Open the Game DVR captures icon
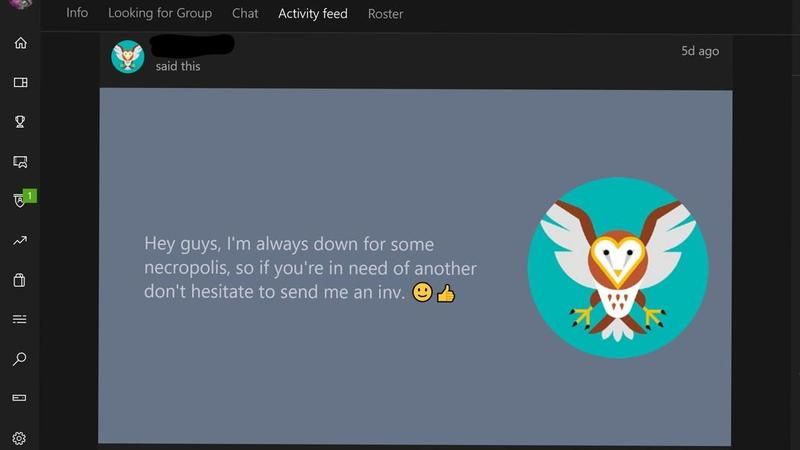The height and width of the screenshot is (450, 800). (20, 162)
